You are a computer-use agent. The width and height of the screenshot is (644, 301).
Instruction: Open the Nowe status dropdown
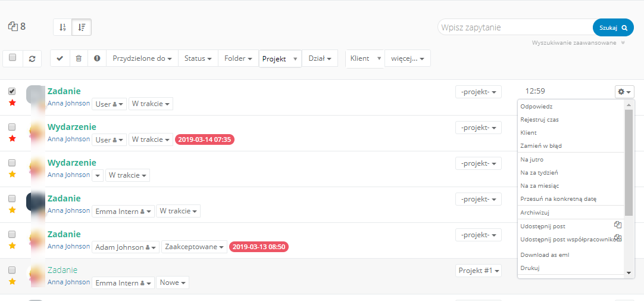[173, 283]
